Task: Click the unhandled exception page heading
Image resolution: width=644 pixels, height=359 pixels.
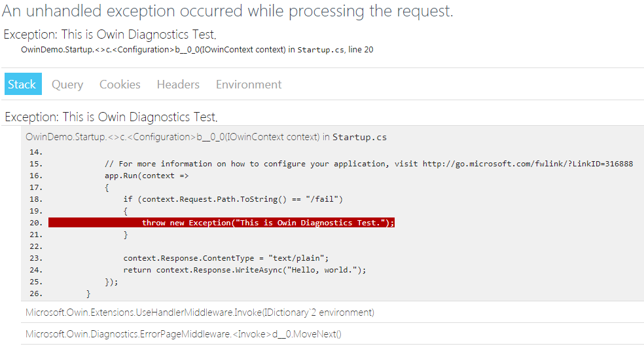Action: point(228,11)
